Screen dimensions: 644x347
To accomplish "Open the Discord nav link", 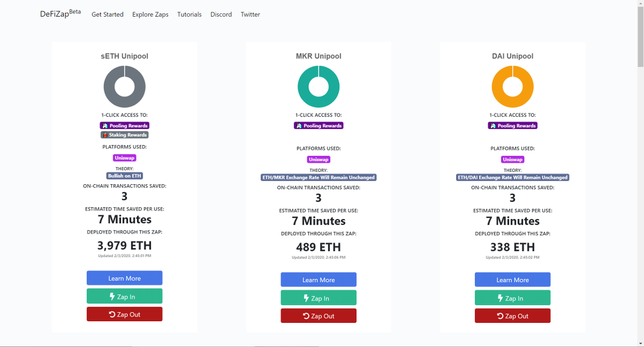I will (x=221, y=15).
